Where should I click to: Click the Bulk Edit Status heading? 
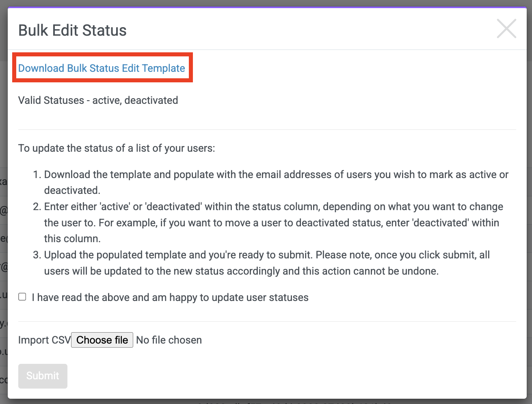tap(72, 30)
